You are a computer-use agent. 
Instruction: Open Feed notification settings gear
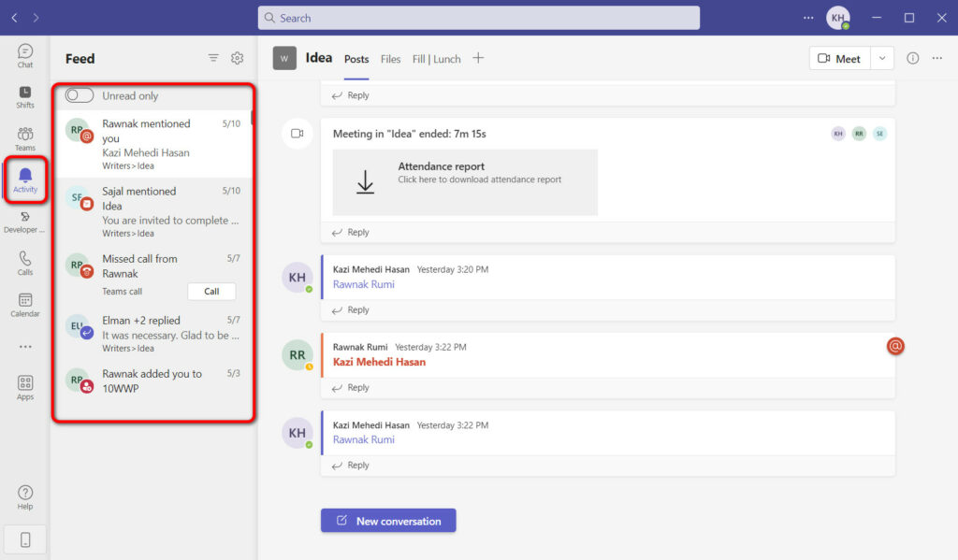pyautogui.click(x=237, y=58)
